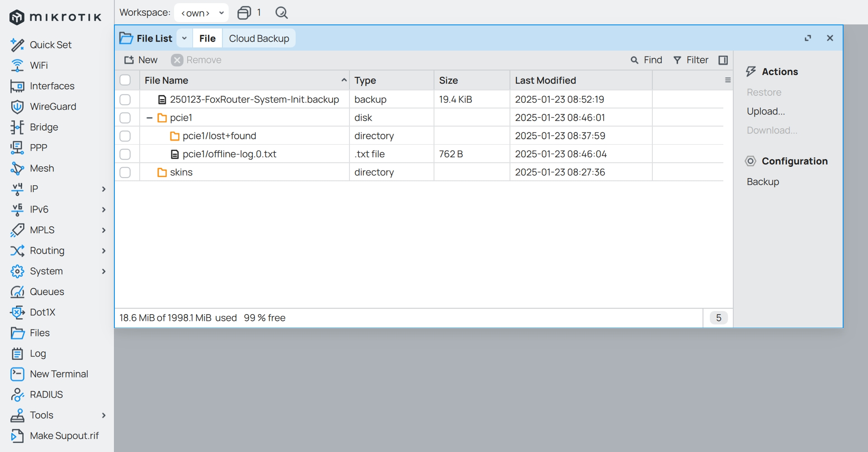Screen dimensions: 868x452
Task: Click the Remove toolbar icon
Action: [177, 60]
